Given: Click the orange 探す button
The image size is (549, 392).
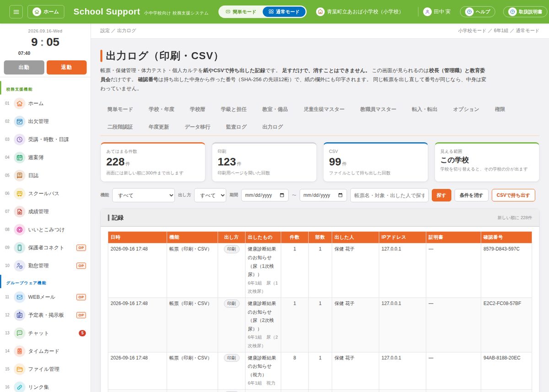Looking at the screenshot, I should point(441,195).
